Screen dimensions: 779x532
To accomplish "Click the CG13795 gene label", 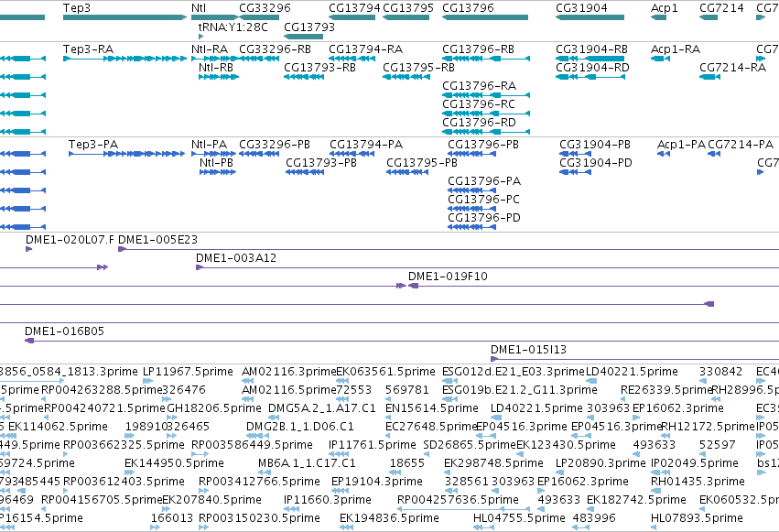I will 408,8.
